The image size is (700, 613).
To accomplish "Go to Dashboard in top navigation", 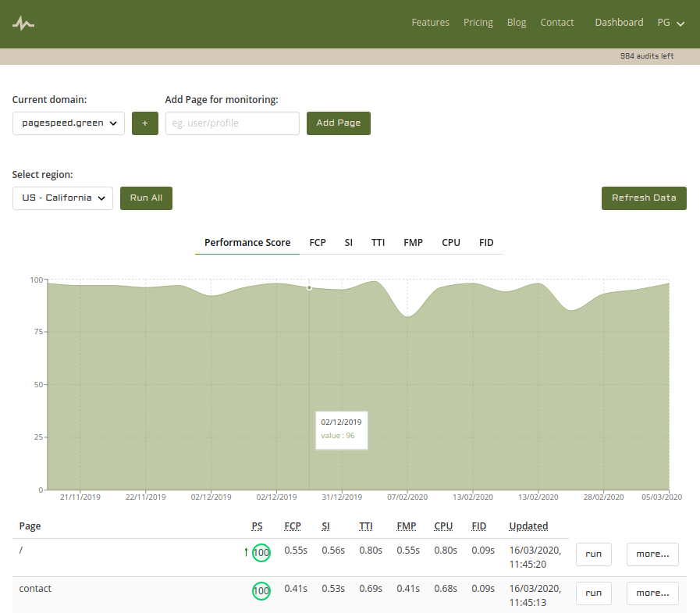I will pos(619,23).
